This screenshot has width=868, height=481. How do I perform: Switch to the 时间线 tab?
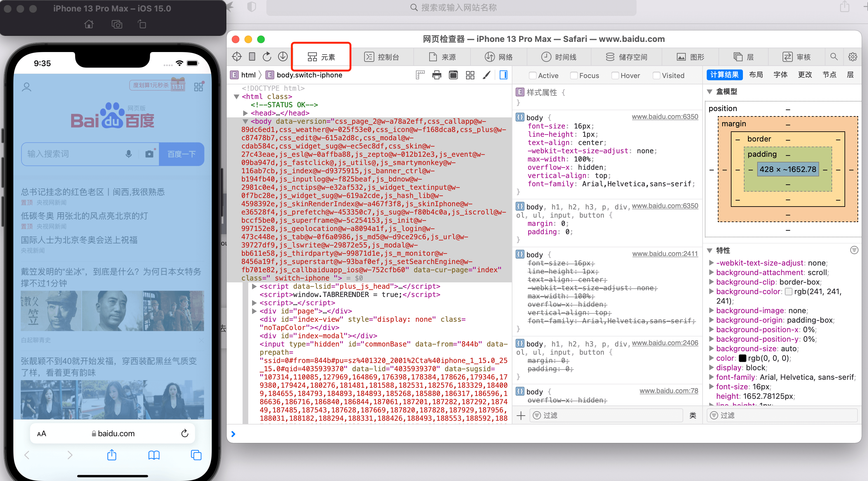tap(559, 57)
